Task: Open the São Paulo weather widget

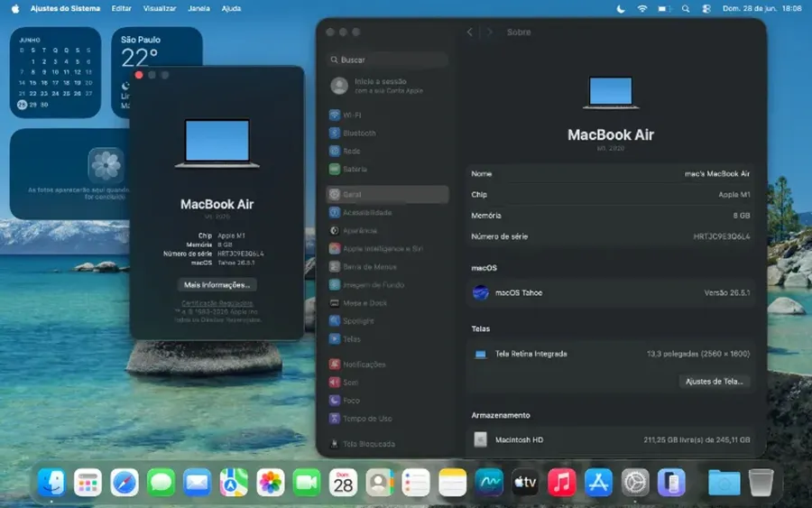Action: (x=156, y=47)
